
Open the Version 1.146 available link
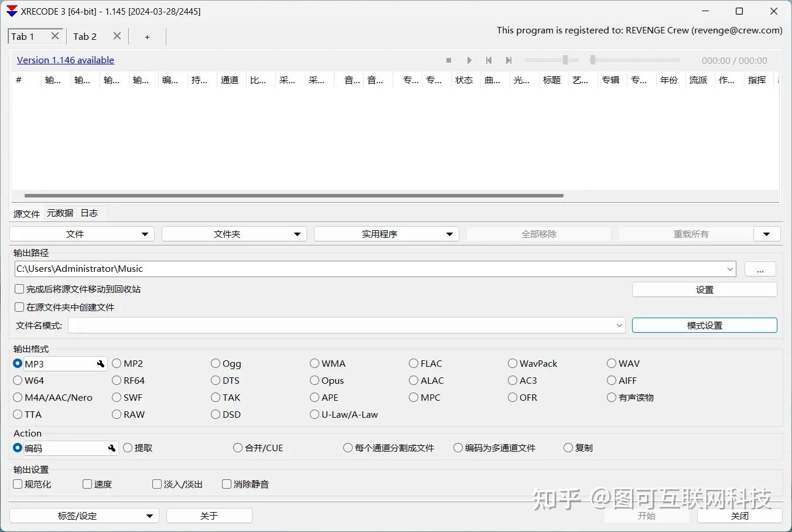65,60
